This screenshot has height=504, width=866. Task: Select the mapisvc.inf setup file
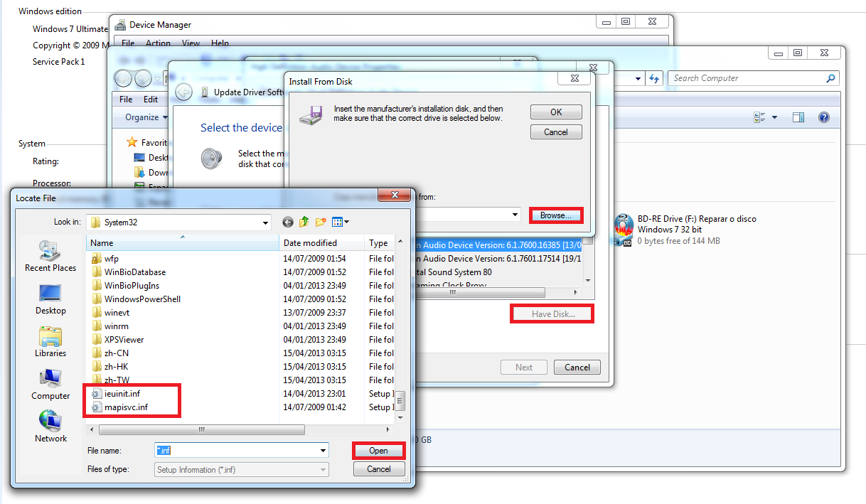coord(120,407)
